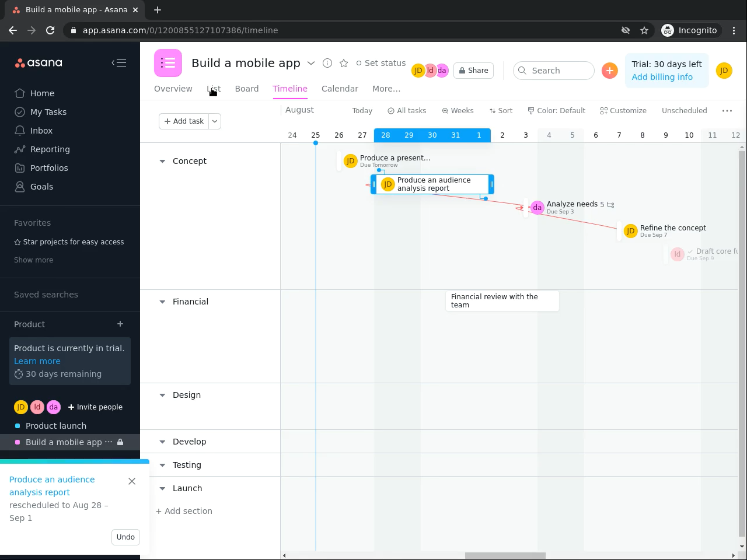Open the Color: Default dropdown
The height and width of the screenshot is (560, 747).
point(556,111)
